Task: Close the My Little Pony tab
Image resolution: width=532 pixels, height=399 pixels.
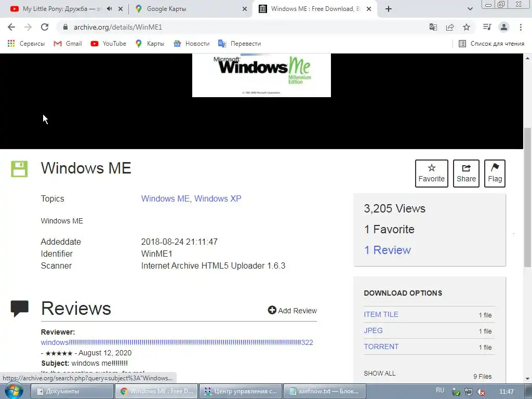Action: pos(121,9)
